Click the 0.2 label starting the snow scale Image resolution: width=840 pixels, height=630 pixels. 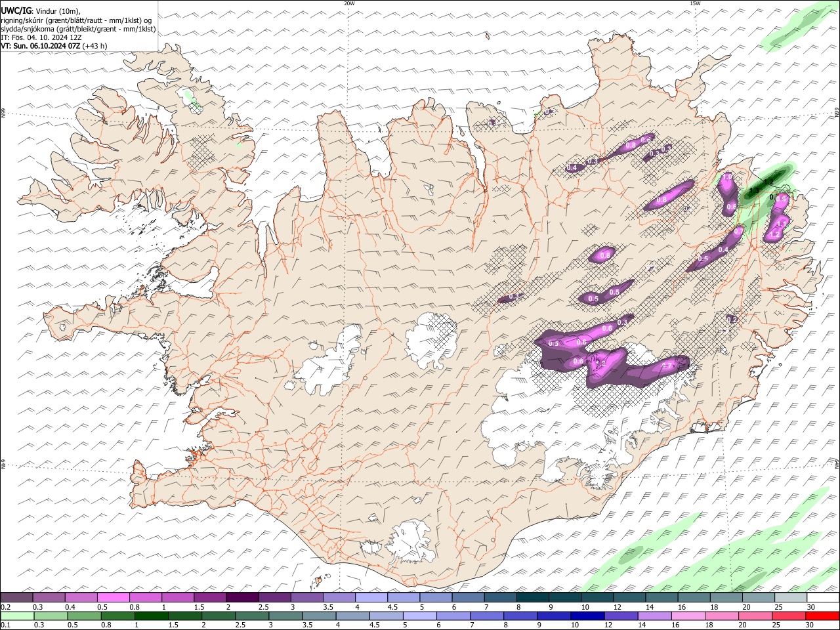(7, 607)
